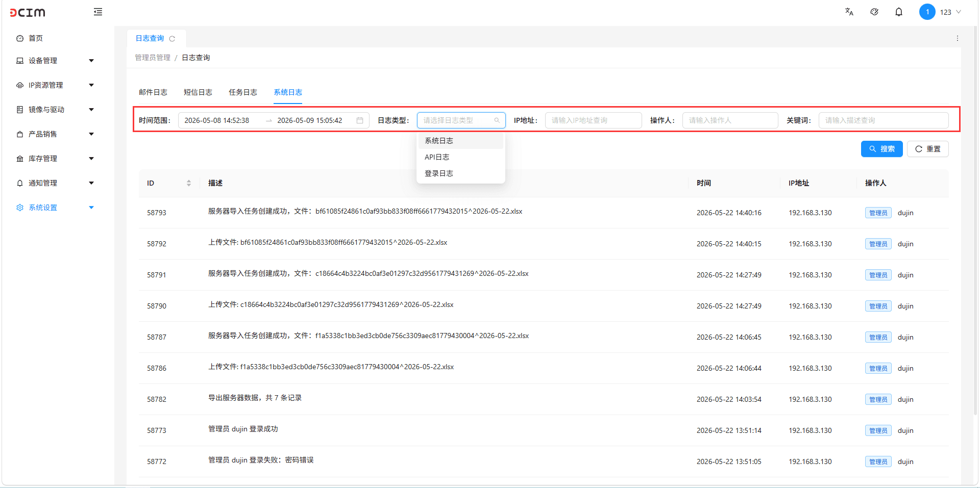Screen dimensions: 980x488
Task: Open the 123 user account dropdown
Action: (950, 12)
